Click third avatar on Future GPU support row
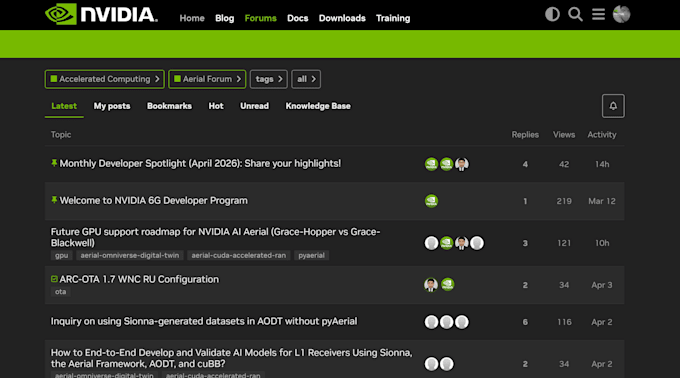 (x=462, y=243)
